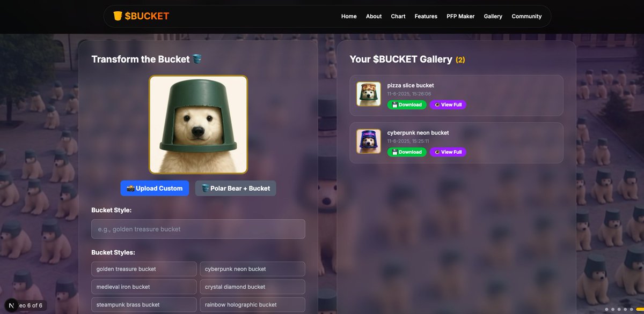
Task: Click the cyberpunk neon bucket gallery thumbnail
Action: [369, 141]
